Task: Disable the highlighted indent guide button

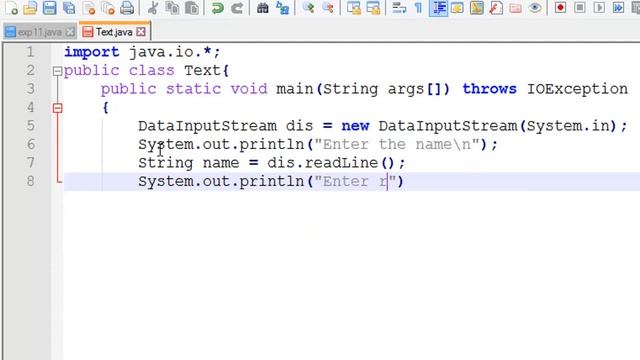Action: pyautogui.click(x=438, y=8)
